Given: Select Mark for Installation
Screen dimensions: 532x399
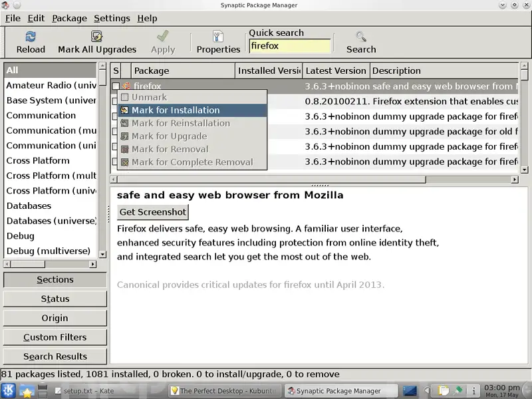Looking at the screenshot, I should [x=192, y=110].
